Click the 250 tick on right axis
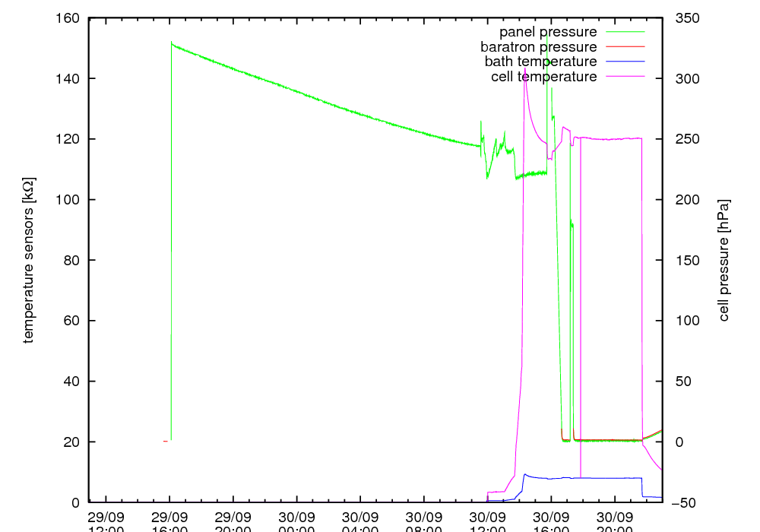This screenshot has height=532, width=760. pyautogui.click(x=687, y=139)
